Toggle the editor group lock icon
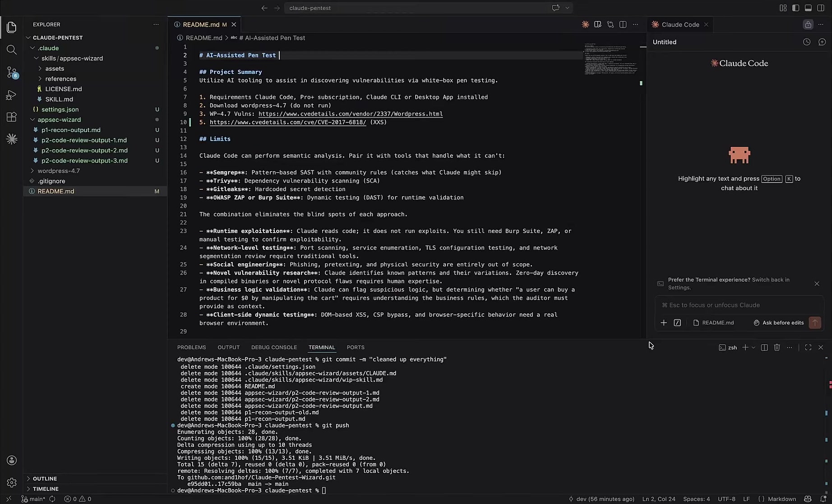The width and height of the screenshot is (832, 504). [808, 24]
